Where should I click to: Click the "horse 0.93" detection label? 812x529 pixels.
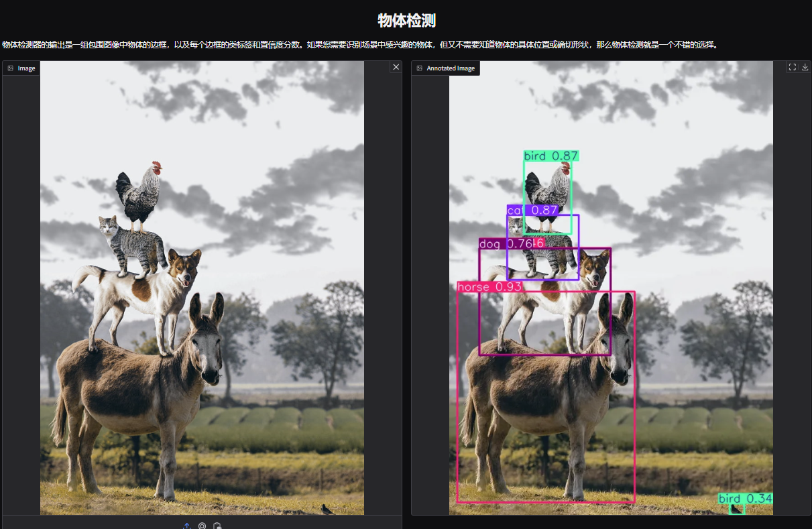pos(489,287)
